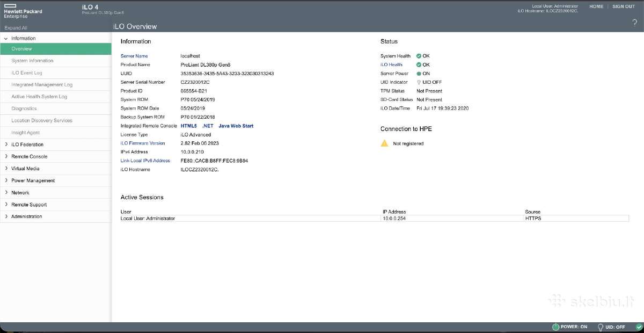Image resolution: width=644 pixels, height=333 pixels.
Task: Click SD-Card Status Not Present value
Action: pyautogui.click(x=429, y=99)
